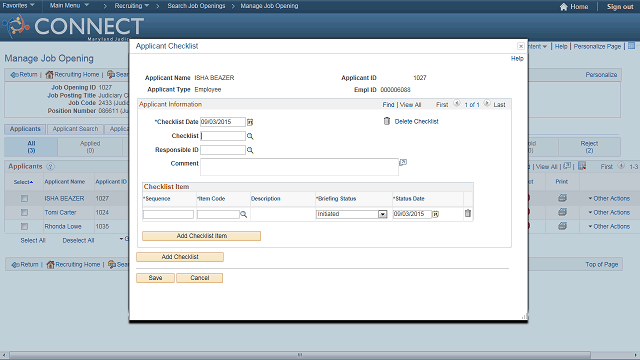Click the print icon for ISHA BEAZER

(x=562, y=198)
